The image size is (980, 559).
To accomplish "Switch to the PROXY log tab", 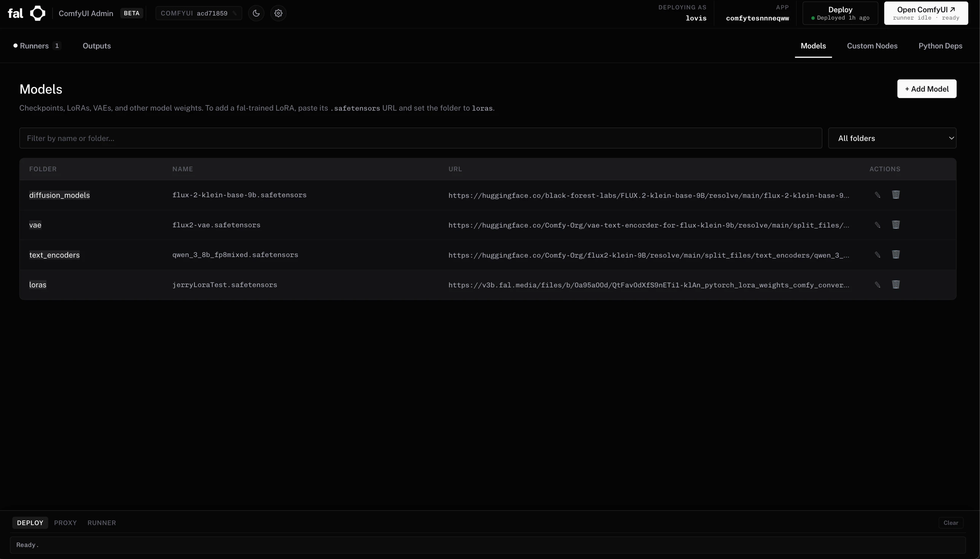I will click(65, 522).
